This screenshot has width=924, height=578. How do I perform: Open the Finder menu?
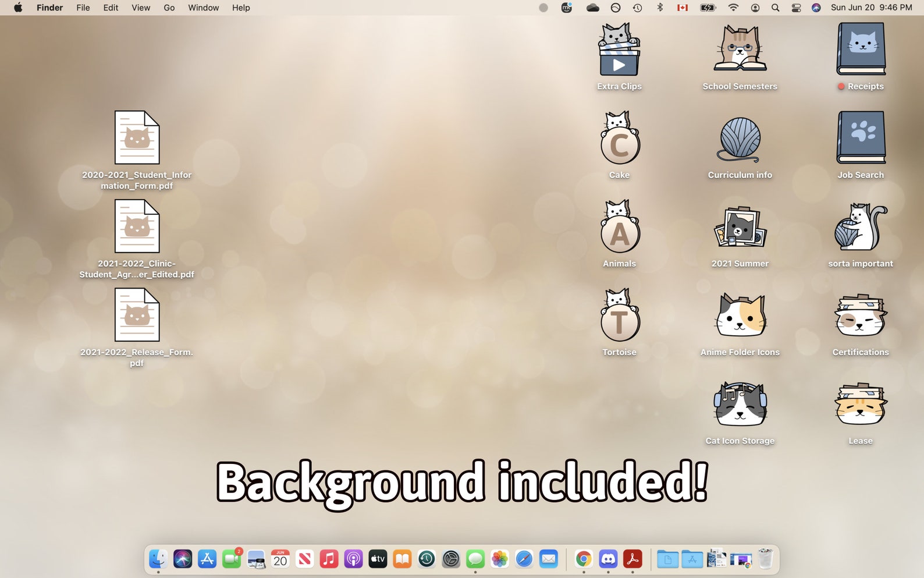(x=49, y=8)
